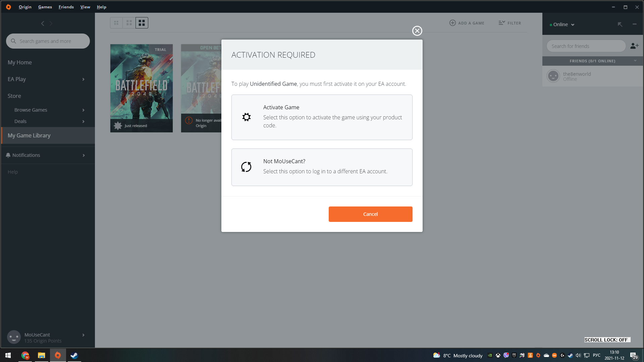Click the Search for friends field
Image resolution: width=644 pixels, height=362 pixels.
point(586,46)
